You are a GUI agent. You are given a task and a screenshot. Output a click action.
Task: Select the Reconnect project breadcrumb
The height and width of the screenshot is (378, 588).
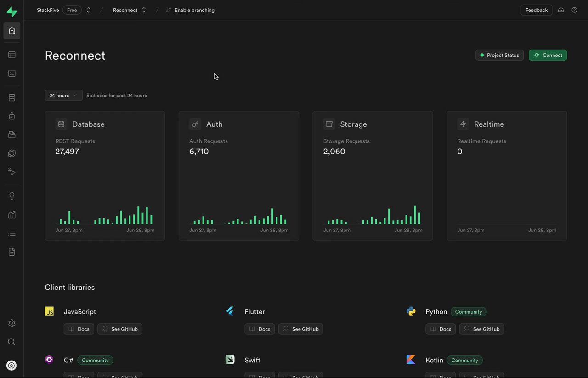pos(125,10)
